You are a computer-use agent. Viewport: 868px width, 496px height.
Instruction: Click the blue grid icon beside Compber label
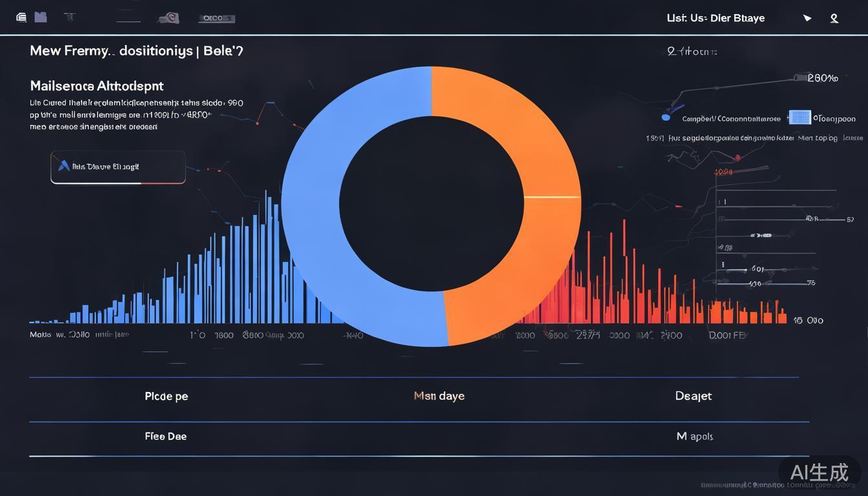coord(800,118)
